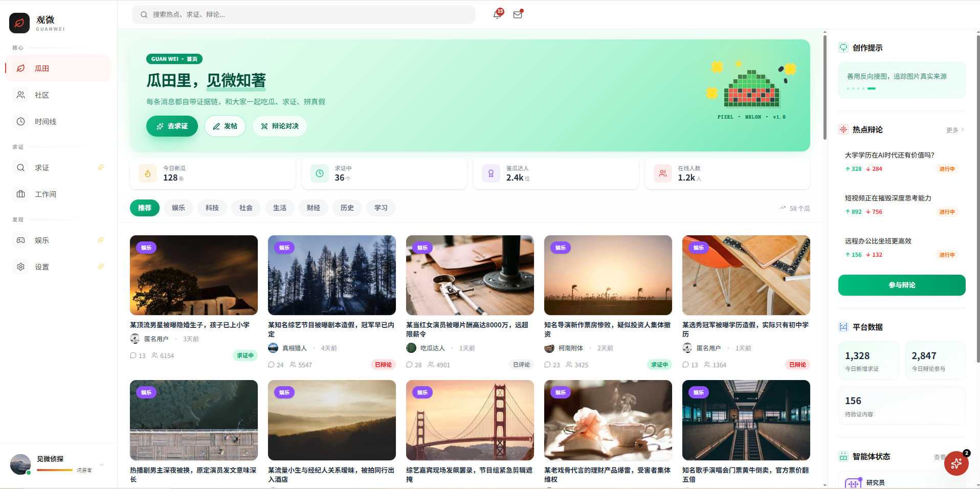Switch to the 社会 tab
Viewport: 980px width, 489px height.
(246, 208)
